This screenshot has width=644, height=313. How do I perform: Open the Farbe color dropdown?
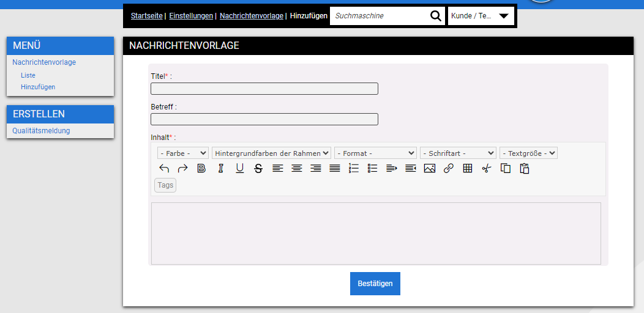point(182,153)
